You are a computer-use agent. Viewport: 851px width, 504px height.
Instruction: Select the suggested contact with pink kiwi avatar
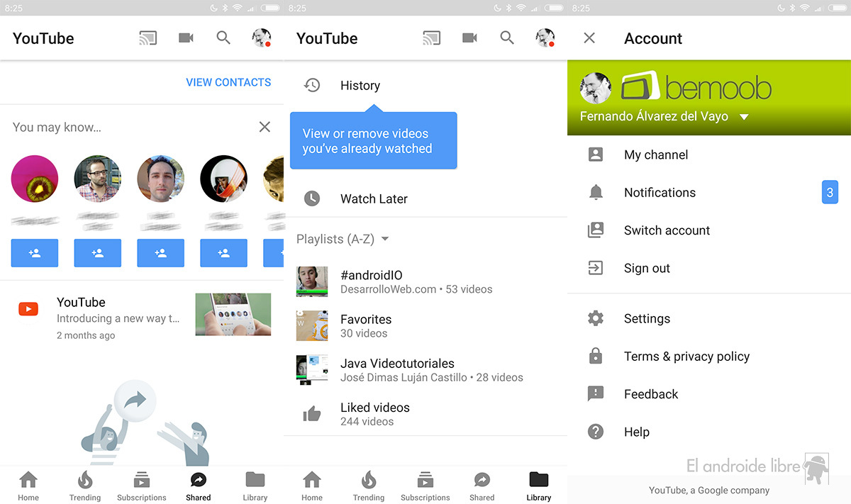point(35,179)
